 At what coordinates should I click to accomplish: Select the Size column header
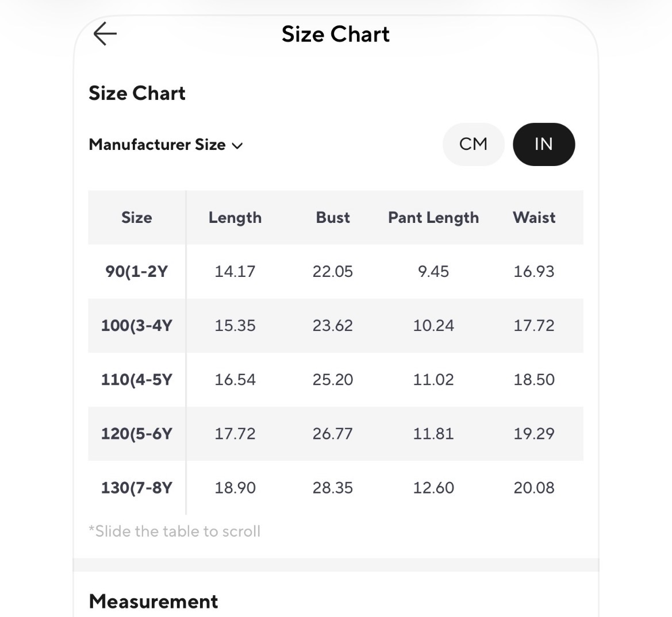tap(137, 218)
